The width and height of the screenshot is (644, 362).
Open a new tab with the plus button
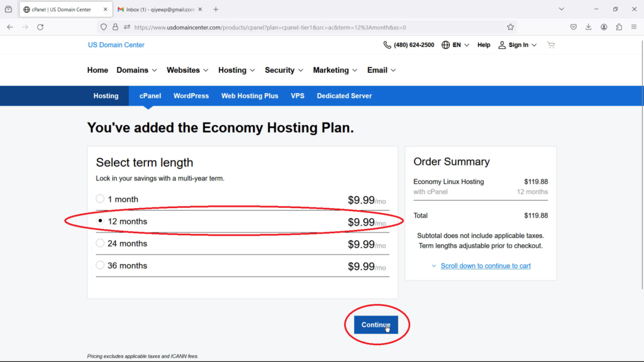[216, 9]
